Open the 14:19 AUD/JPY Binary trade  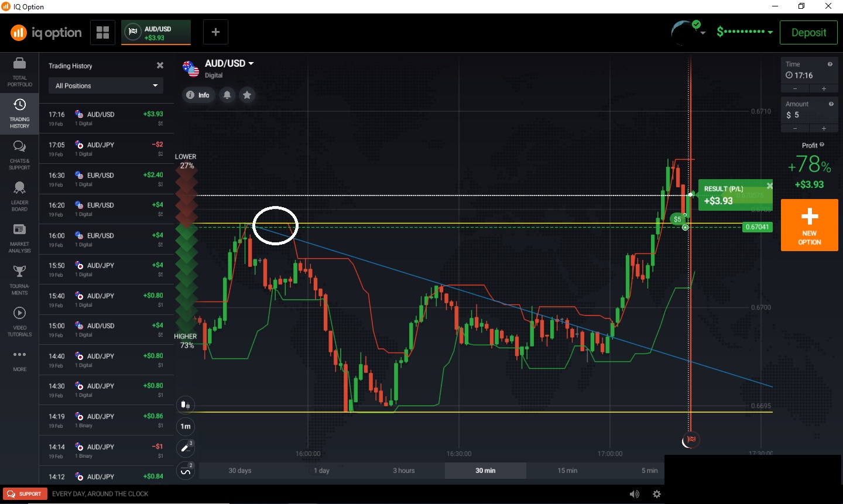pyautogui.click(x=107, y=420)
